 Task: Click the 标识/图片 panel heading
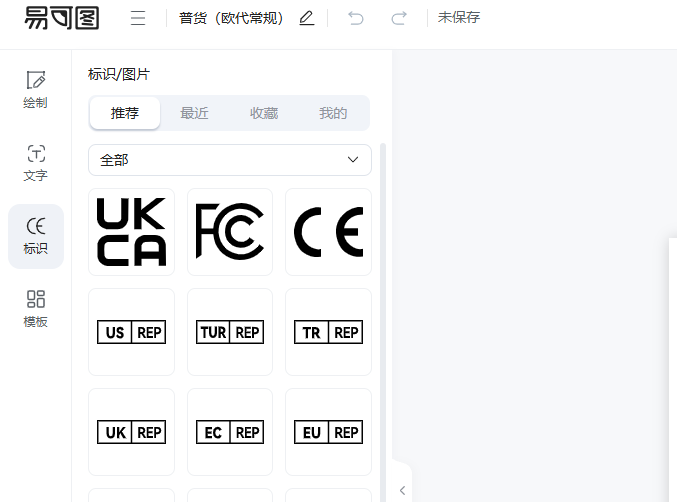119,74
